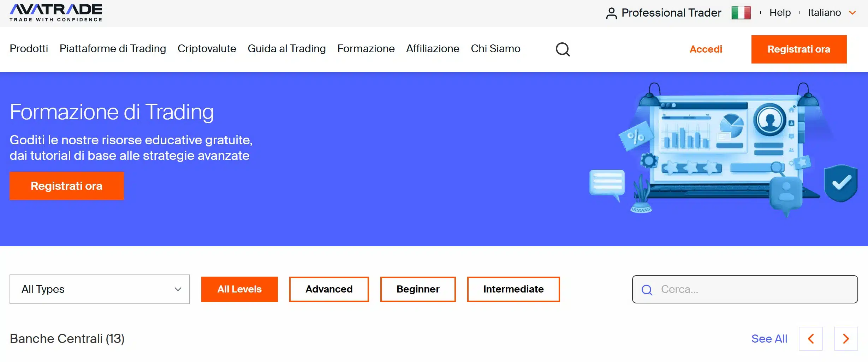Go to next Banche Centrali slide arrow
Image resolution: width=868 pixels, height=362 pixels.
846,339
